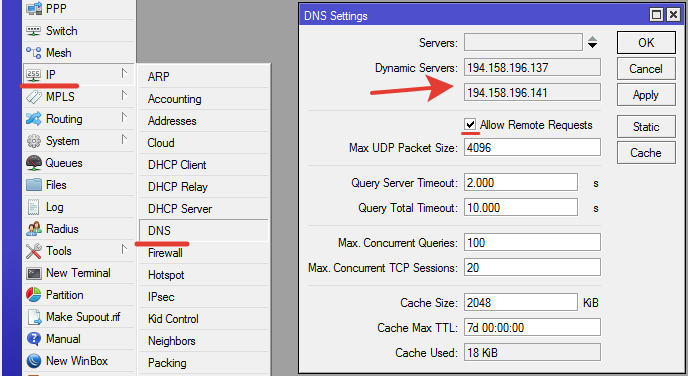Screen dimensions: 688x376
Task: Click the Routing icon in sidebar
Action: (34, 119)
